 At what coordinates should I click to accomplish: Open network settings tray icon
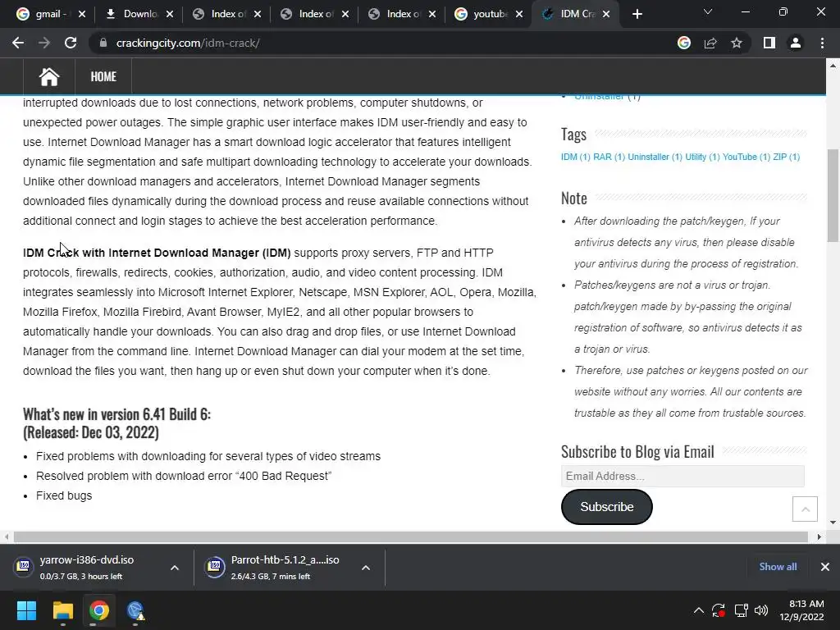point(741,610)
